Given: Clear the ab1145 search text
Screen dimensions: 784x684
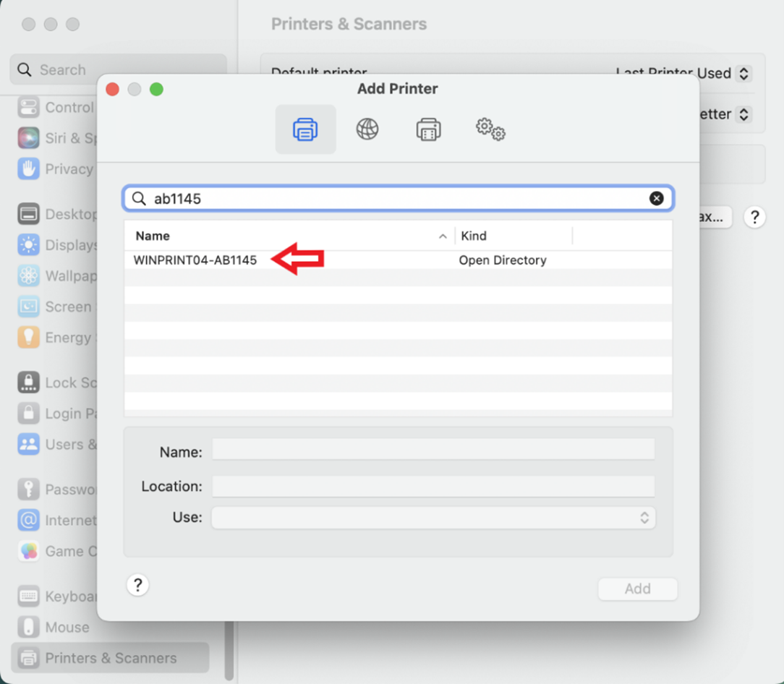Looking at the screenshot, I should 656,198.
